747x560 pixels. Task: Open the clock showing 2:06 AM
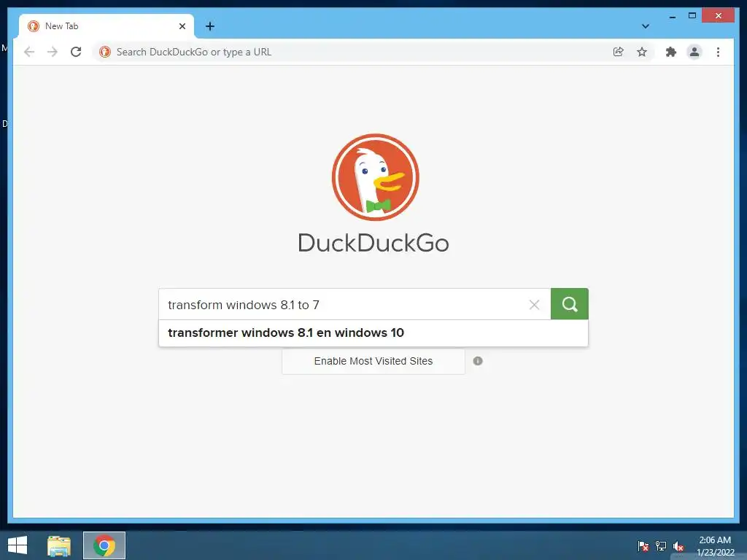click(715, 545)
